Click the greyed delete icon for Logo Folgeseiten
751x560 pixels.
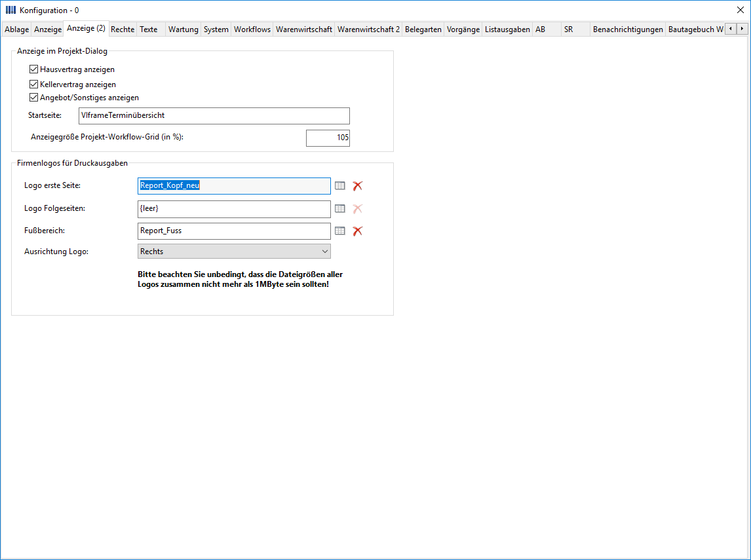tap(357, 209)
